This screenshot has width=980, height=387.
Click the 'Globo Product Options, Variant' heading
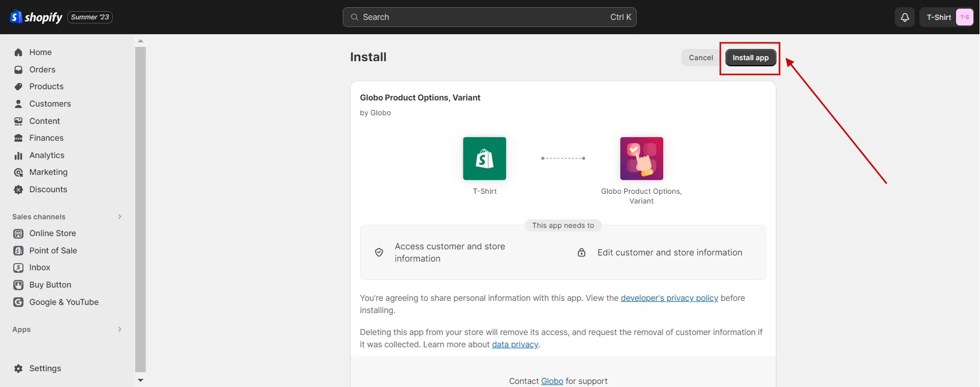(420, 98)
